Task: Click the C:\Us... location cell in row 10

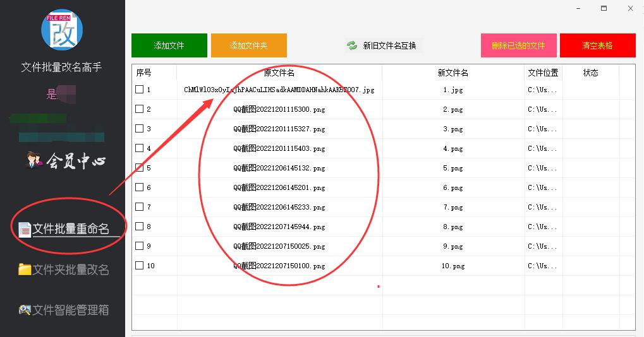Action: (542, 266)
